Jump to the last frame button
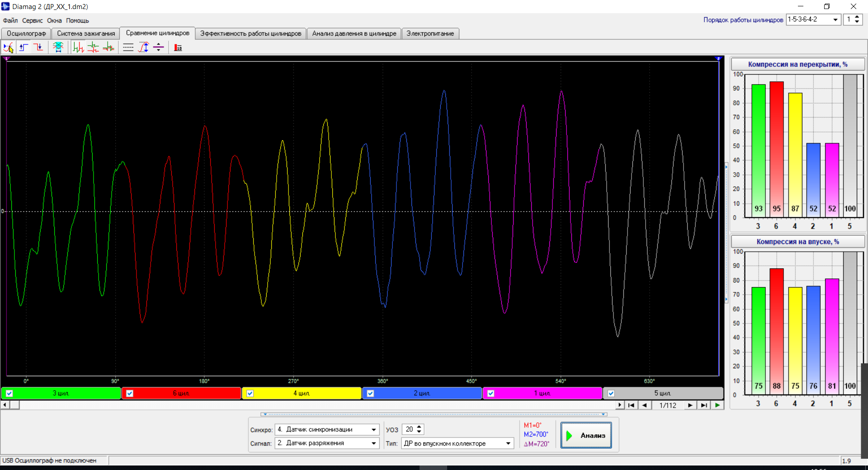This screenshot has height=470, width=868. click(704, 405)
